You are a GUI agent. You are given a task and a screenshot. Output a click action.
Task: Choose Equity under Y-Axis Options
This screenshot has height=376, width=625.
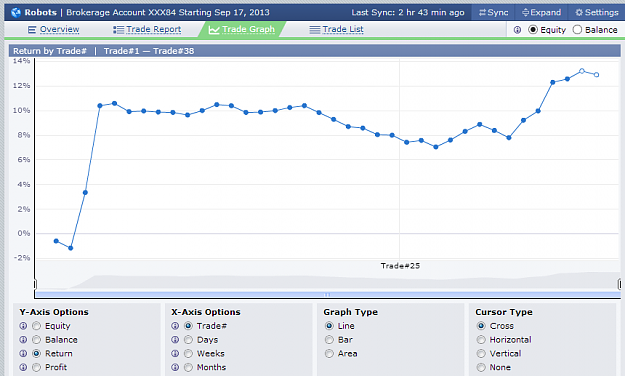(x=37, y=326)
